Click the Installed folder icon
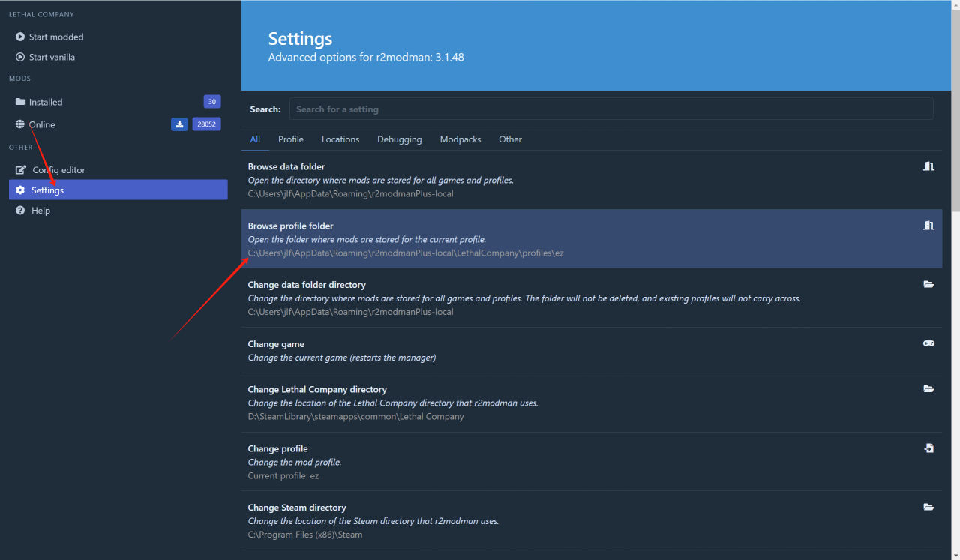 point(20,102)
